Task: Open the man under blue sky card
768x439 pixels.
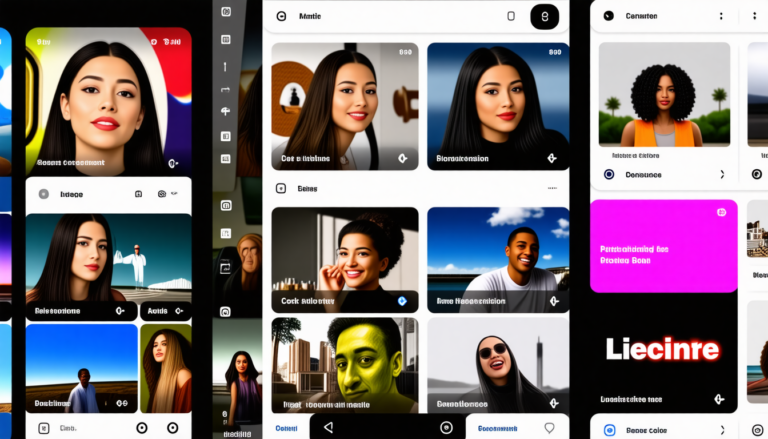Action: click(x=81, y=368)
